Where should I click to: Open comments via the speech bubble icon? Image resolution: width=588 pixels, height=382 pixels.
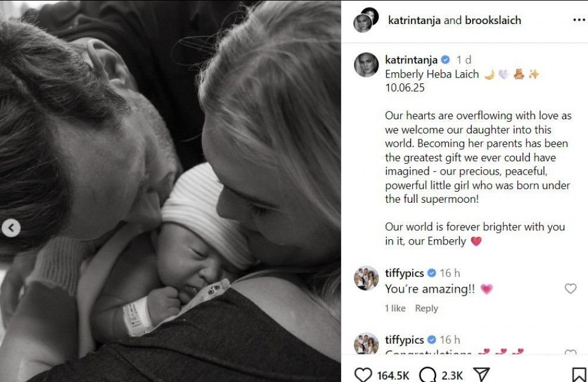point(428,375)
